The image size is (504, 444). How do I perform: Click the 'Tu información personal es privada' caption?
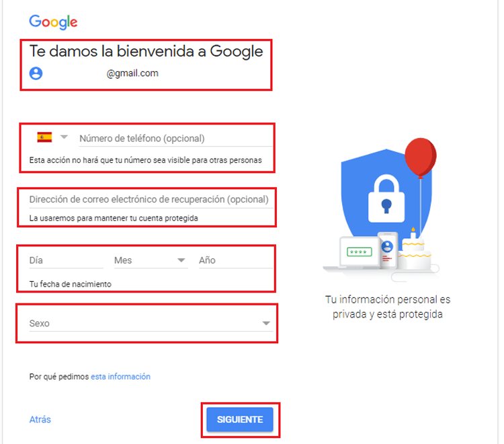pyautogui.click(x=388, y=307)
